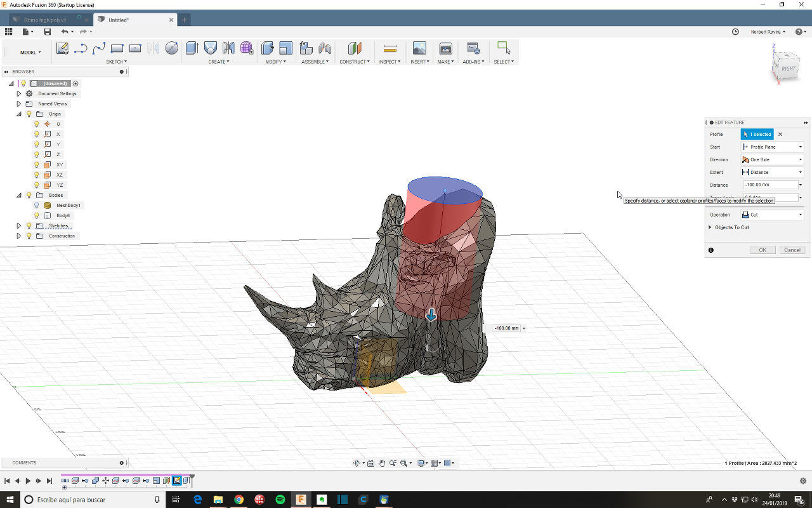Hide Body6 using its light bulb

37,215
